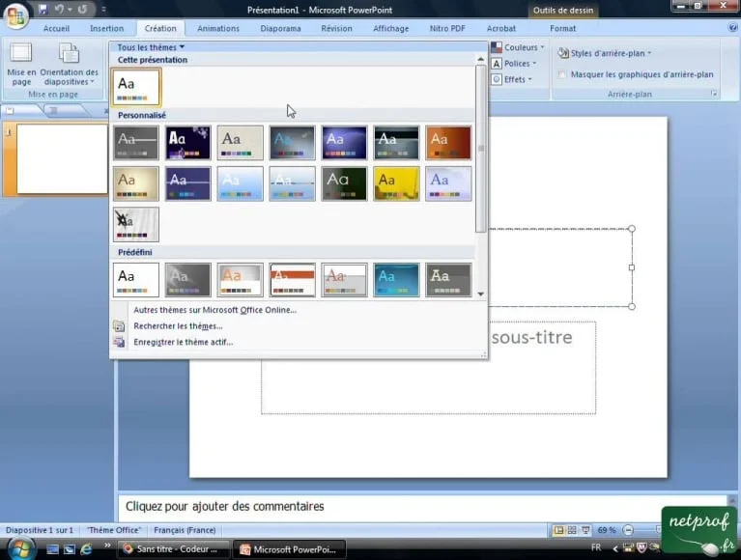Click the Rechercher les thèmes folder icon

[119, 326]
